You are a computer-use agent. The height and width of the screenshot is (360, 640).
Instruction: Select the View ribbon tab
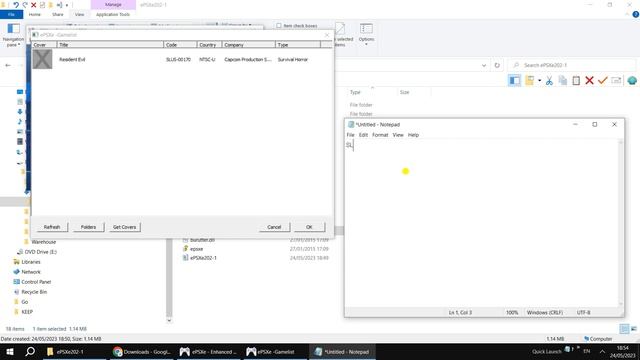[x=79, y=14]
